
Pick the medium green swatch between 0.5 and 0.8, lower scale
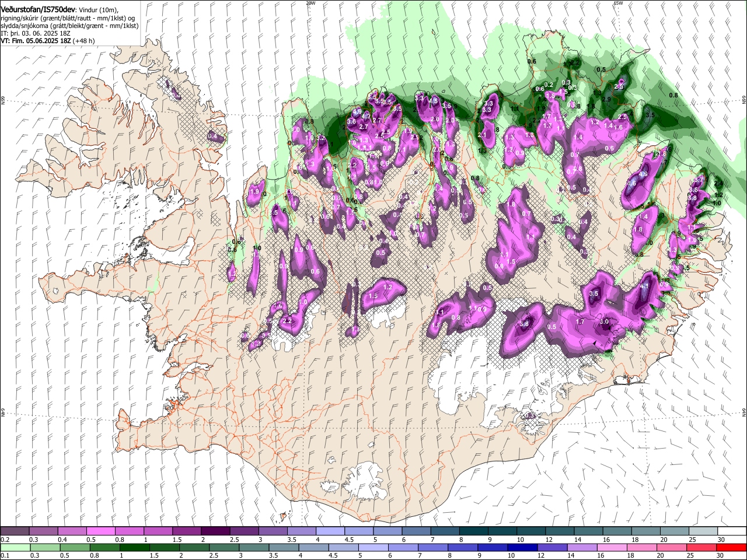(x=75, y=547)
